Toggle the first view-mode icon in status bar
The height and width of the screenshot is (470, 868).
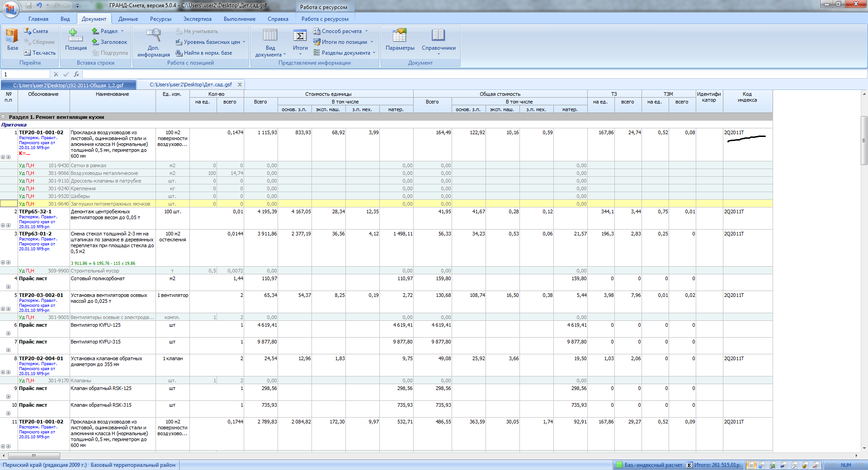click(751, 465)
